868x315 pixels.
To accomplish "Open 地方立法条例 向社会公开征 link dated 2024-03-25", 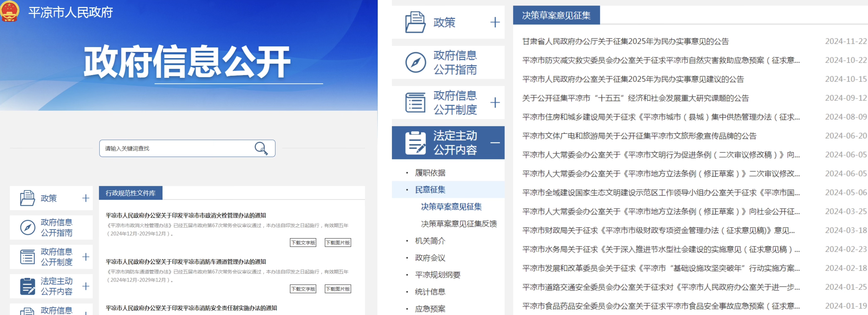I will 661,211.
